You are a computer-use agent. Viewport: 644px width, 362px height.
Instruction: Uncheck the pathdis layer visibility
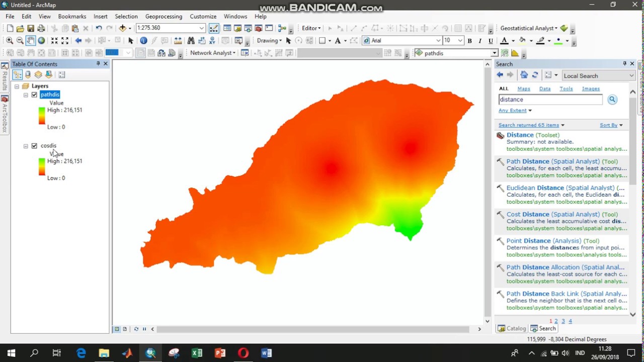tap(34, 95)
